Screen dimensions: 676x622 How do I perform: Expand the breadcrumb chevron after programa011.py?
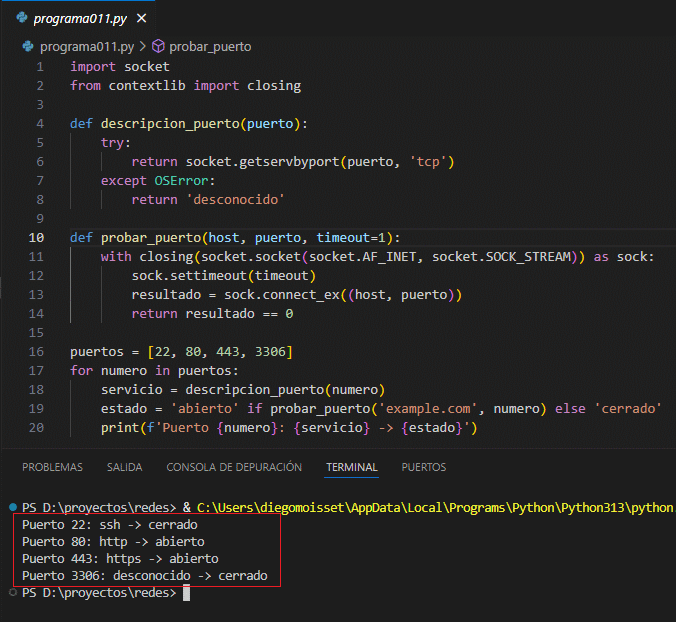pos(142,46)
